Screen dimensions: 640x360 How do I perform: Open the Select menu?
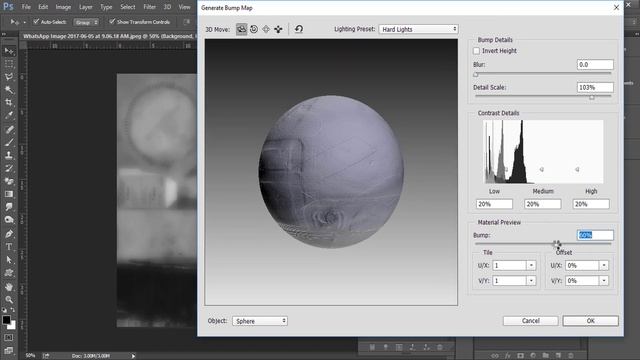pos(127,7)
